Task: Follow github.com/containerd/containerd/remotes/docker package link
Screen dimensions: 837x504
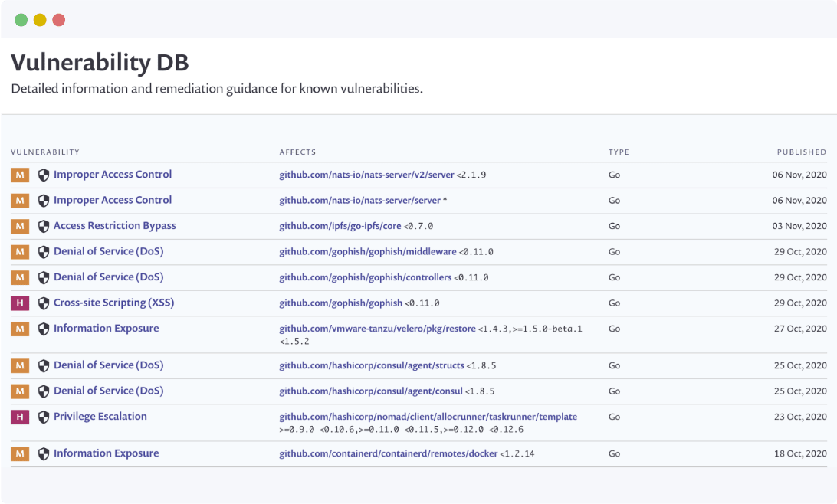Action: [x=389, y=453]
